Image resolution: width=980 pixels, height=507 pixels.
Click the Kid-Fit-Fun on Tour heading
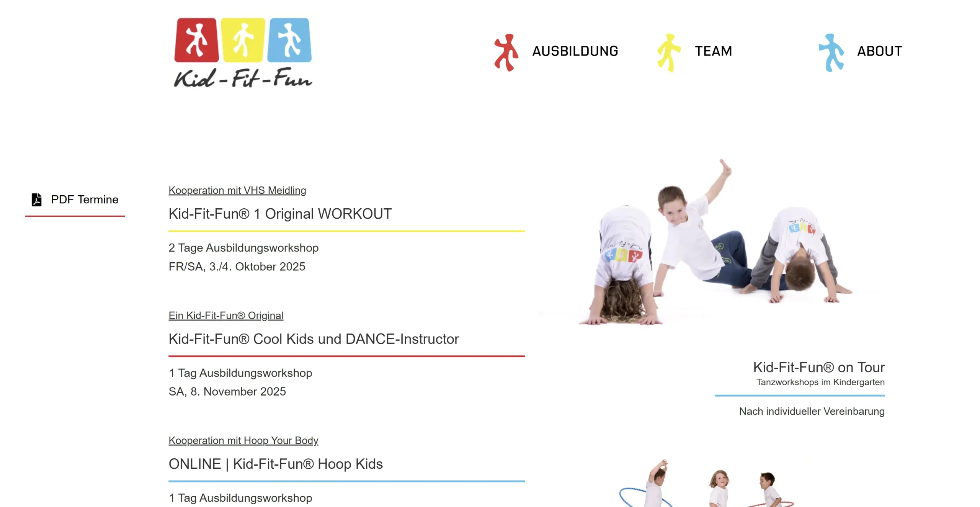pyautogui.click(x=818, y=367)
